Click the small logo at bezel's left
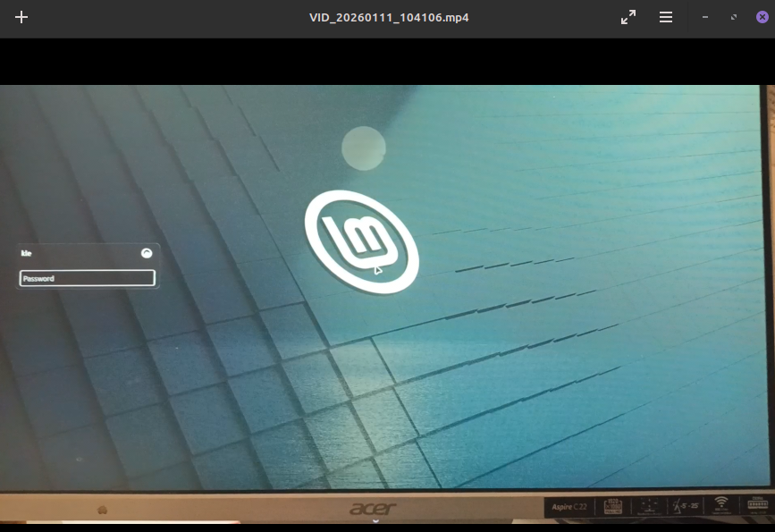The image size is (775, 532). tap(102, 510)
